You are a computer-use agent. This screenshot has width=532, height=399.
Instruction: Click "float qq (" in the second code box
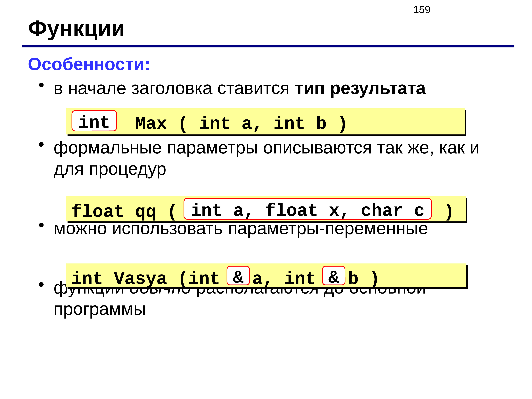point(124,211)
